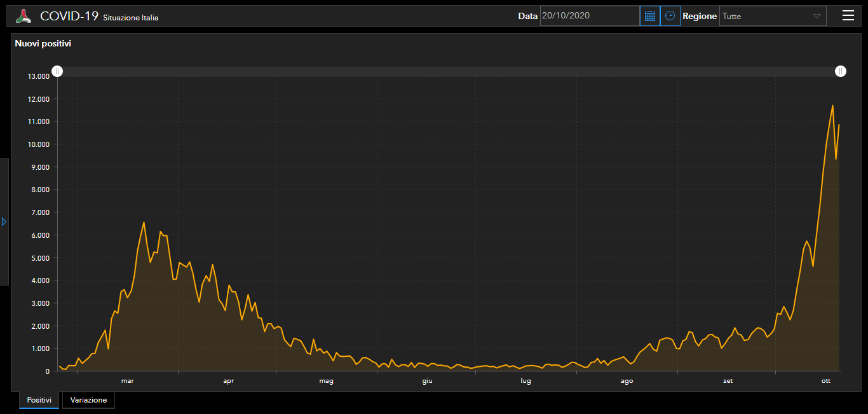
Task: Click the March peak on the chart line
Action: (144, 223)
